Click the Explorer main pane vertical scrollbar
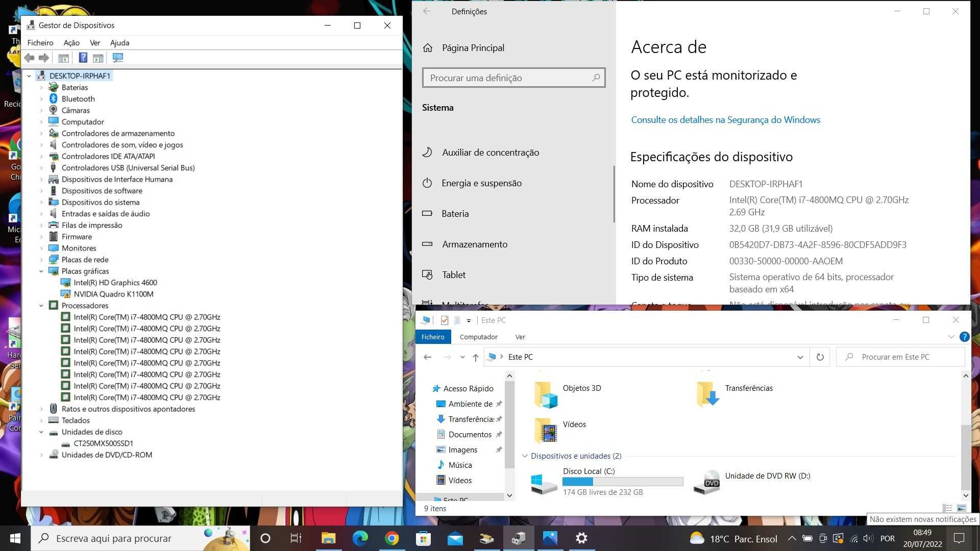This screenshot has width=980, height=551. coord(965,458)
